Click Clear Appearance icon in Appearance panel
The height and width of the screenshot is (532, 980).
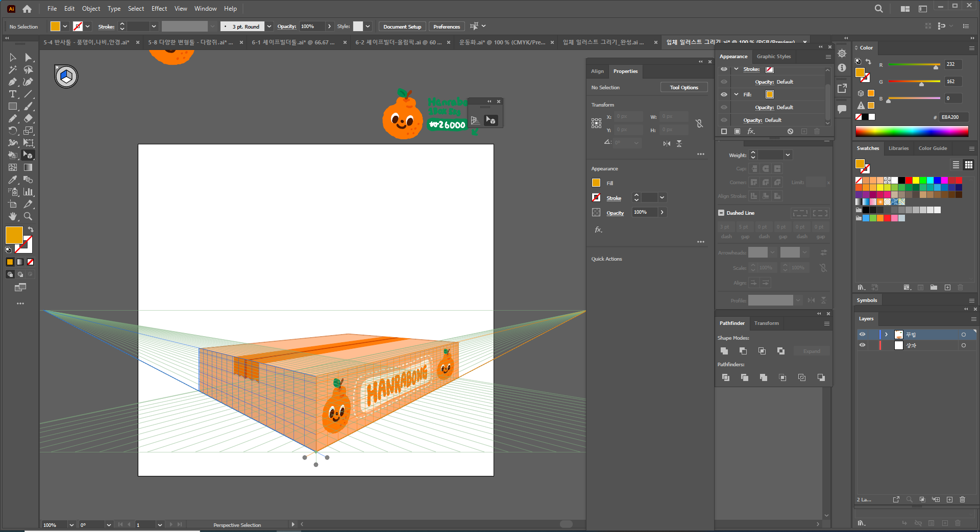(790, 132)
